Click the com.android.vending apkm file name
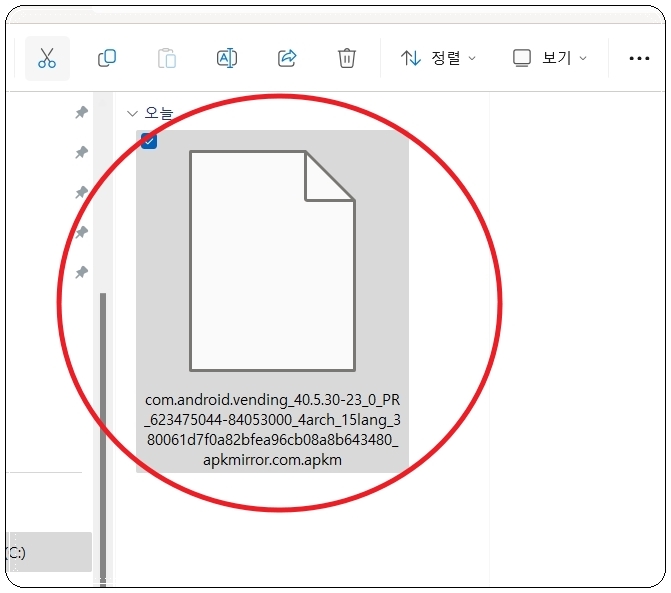 point(273,430)
